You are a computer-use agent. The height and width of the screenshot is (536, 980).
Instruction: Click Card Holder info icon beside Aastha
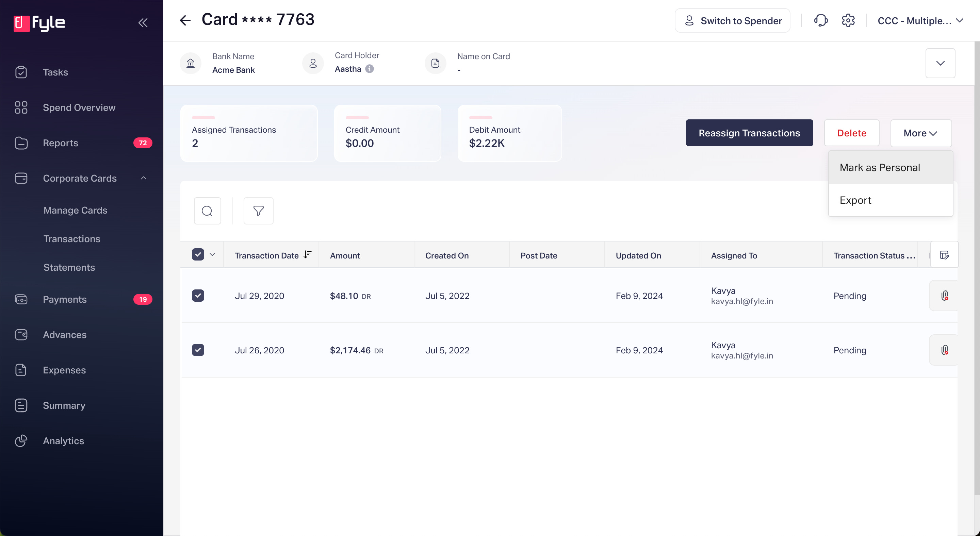(370, 69)
